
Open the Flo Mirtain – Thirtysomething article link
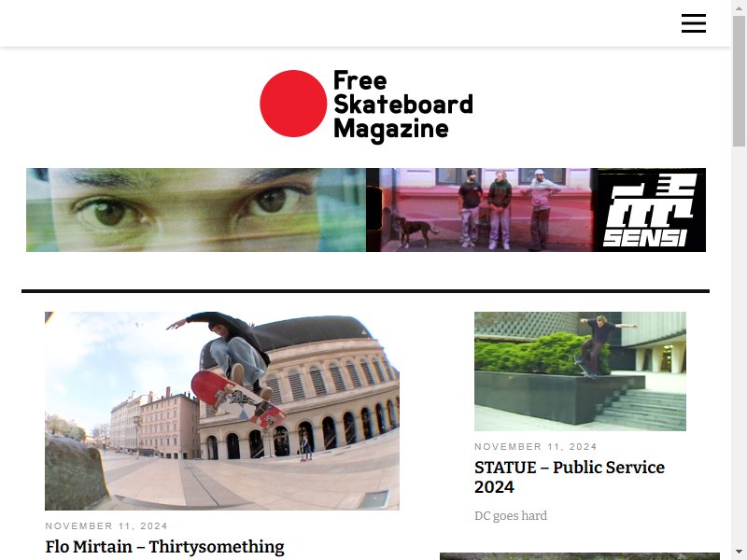pos(165,547)
